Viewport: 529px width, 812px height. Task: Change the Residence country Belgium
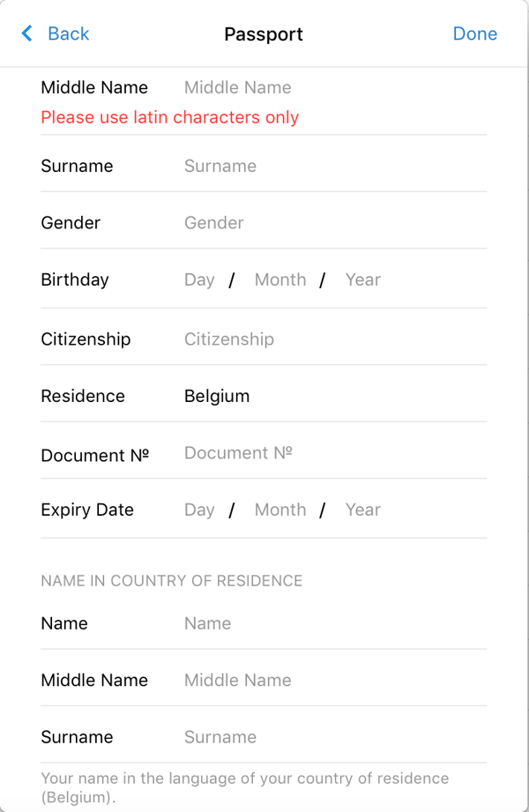217,396
